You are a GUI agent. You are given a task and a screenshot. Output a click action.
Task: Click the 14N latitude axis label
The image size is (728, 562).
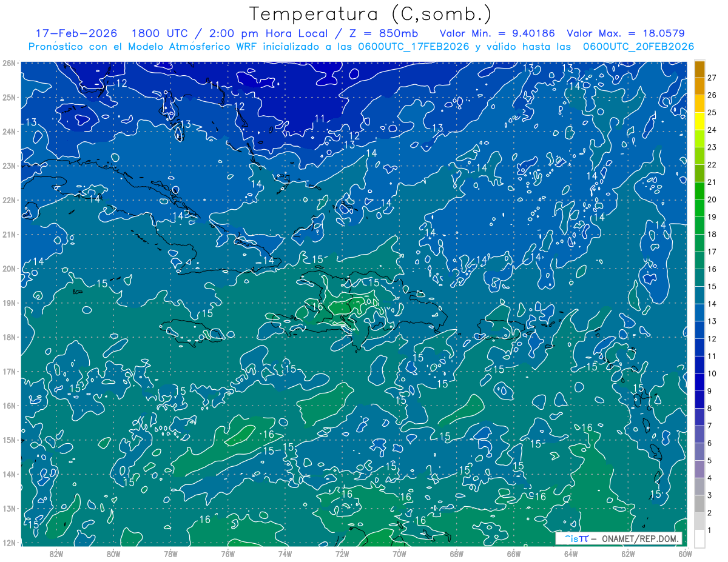tap(8, 474)
